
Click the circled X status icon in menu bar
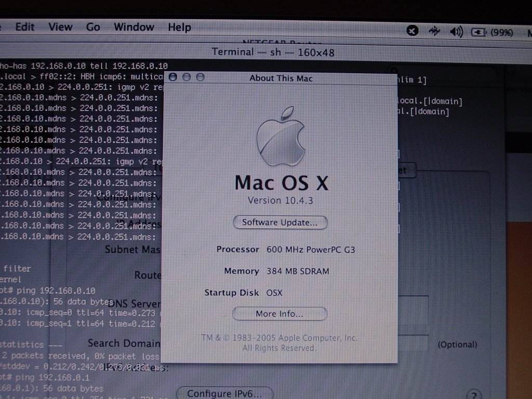pos(412,31)
